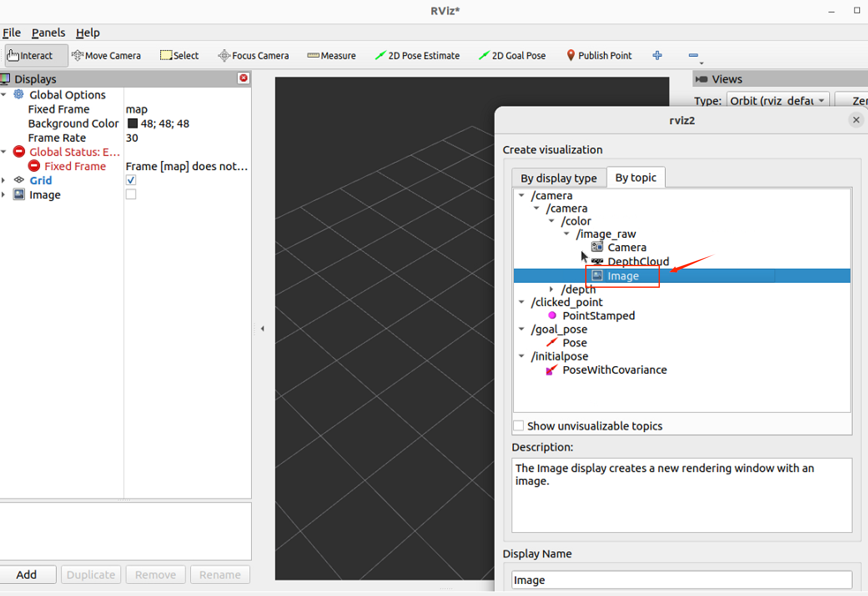Click the blue plus toolbar icon
The height and width of the screenshot is (596, 868).
click(x=657, y=55)
